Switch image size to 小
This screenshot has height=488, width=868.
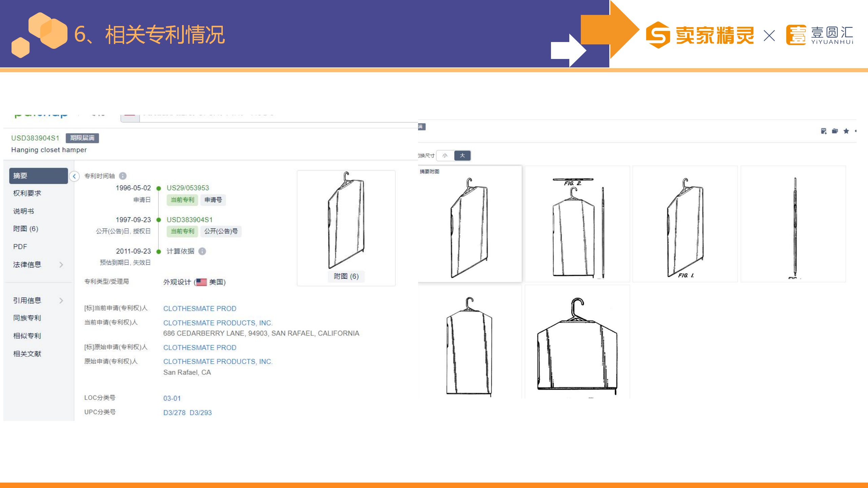(x=445, y=156)
